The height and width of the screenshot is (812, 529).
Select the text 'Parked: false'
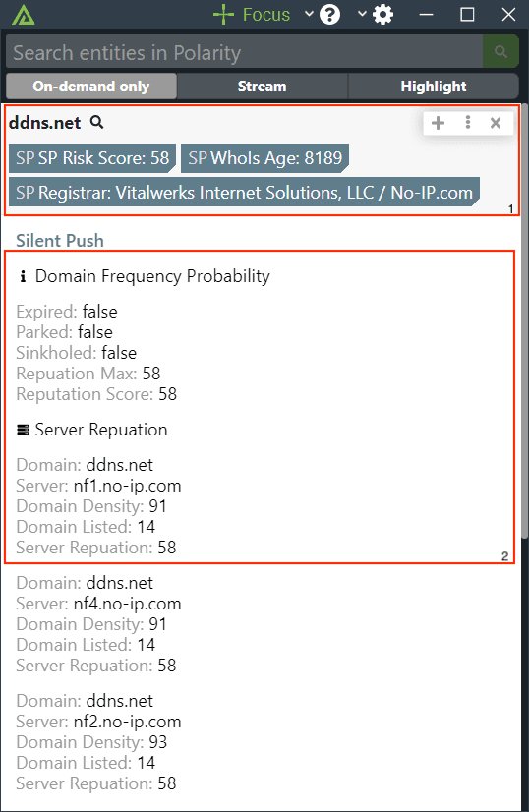(64, 332)
